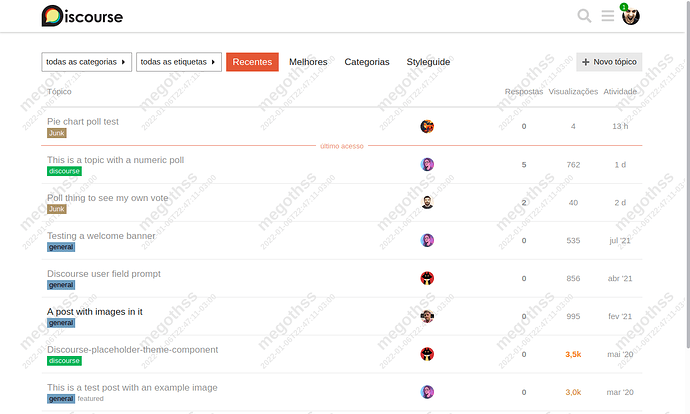Screen dimensions: 690x414
Task: Open the hamburger menu icon
Action: pos(608,16)
